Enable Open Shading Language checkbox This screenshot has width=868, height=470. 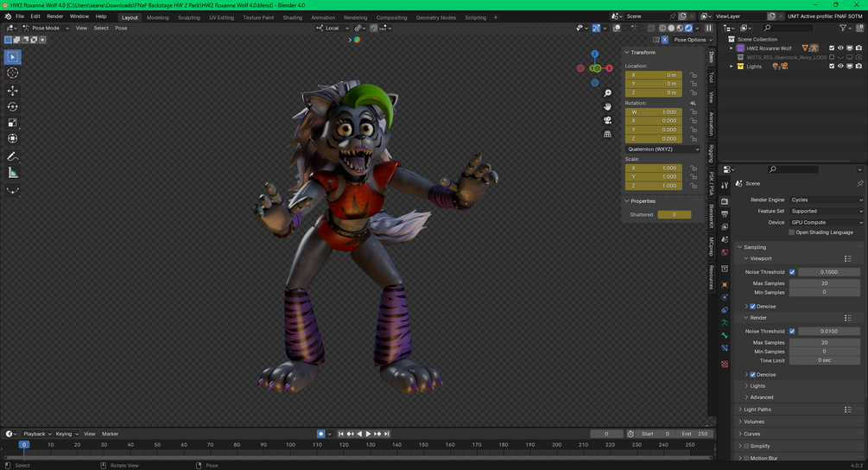[x=792, y=232]
